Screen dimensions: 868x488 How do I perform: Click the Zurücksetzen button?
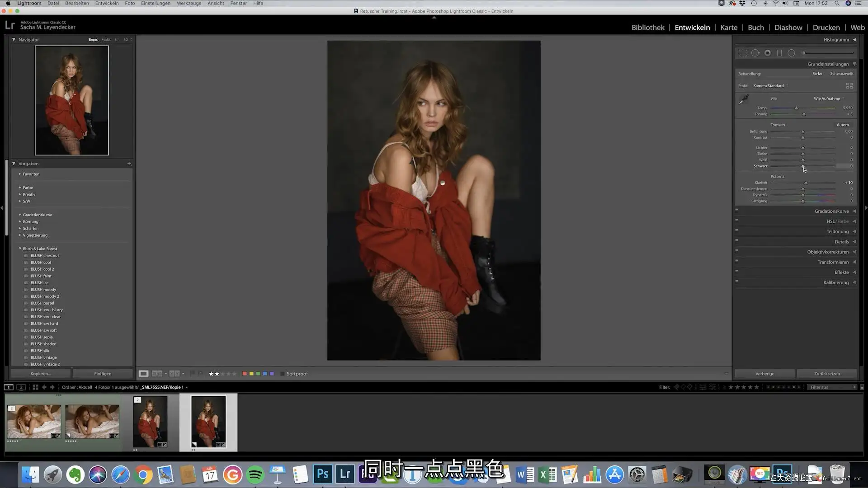826,374
